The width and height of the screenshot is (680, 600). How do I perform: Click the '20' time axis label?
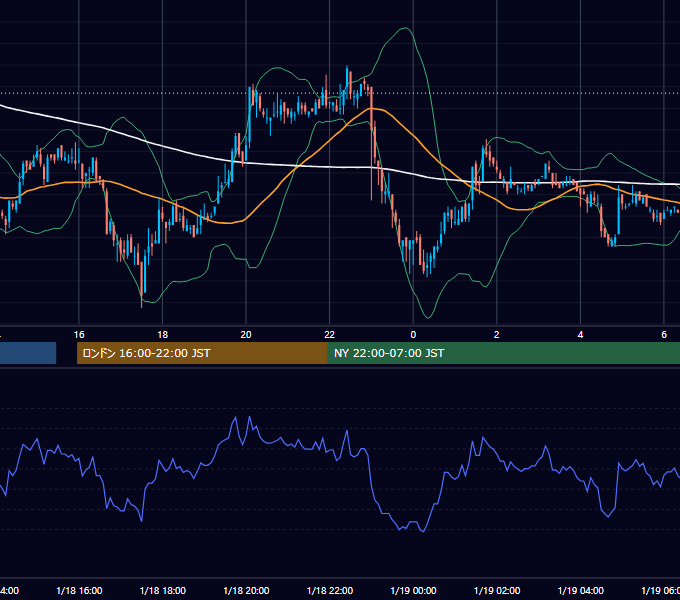pos(246,335)
